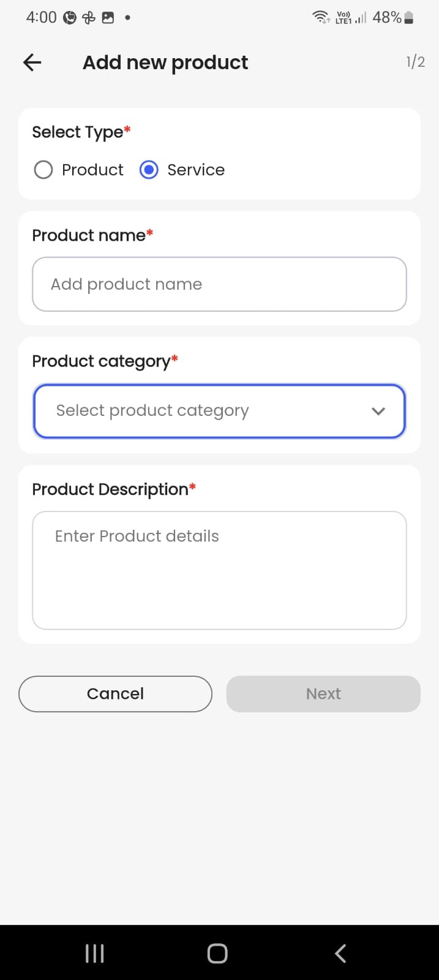Tap the 4:00 clock in the status bar
Viewport: 439px width, 980px height.
[x=41, y=17]
